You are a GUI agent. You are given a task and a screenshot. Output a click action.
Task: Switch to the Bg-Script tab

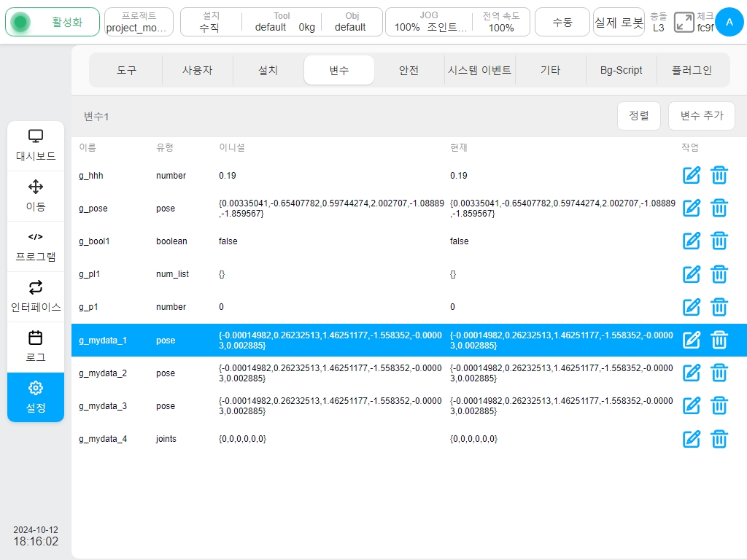point(622,70)
